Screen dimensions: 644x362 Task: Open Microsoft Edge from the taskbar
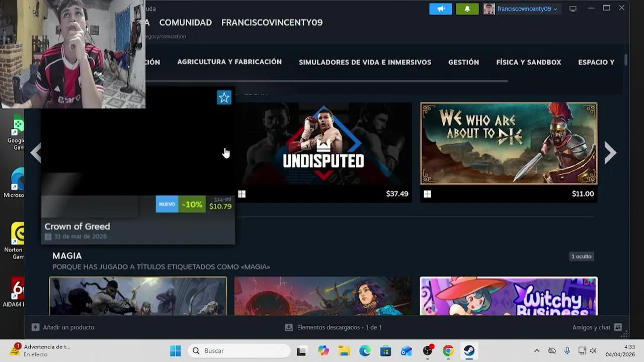(365, 351)
